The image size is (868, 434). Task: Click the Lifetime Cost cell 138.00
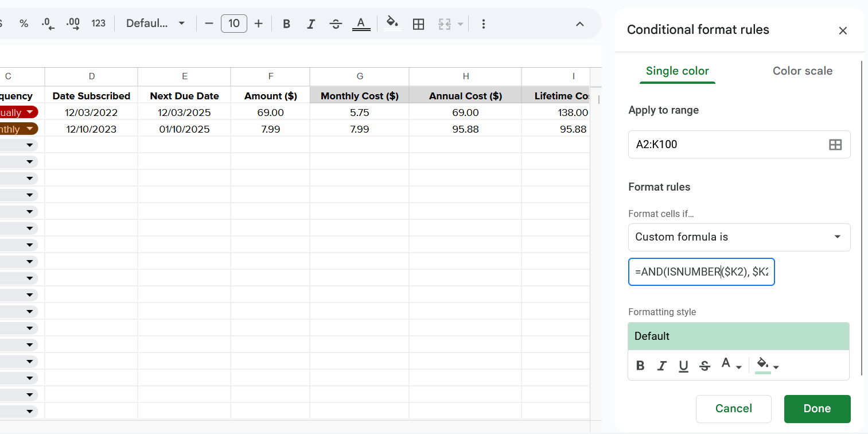pos(556,113)
